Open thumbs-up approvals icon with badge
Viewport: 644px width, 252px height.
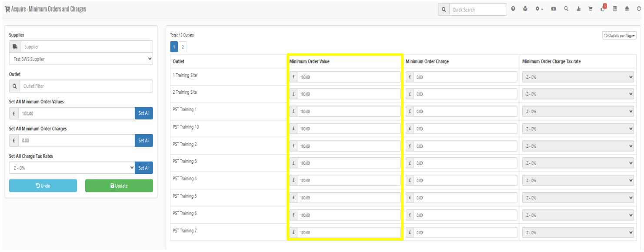pyautogui.click(x=603, y=9)
